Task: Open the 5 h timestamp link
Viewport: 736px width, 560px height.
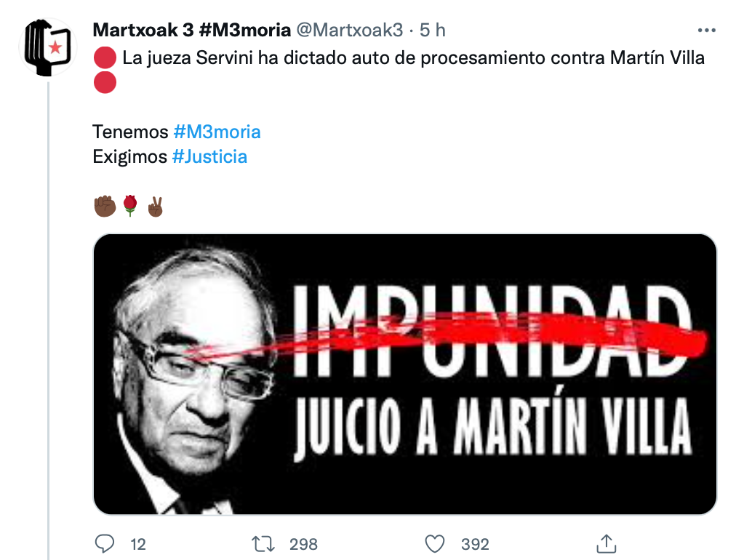Action: click(432, 30)
